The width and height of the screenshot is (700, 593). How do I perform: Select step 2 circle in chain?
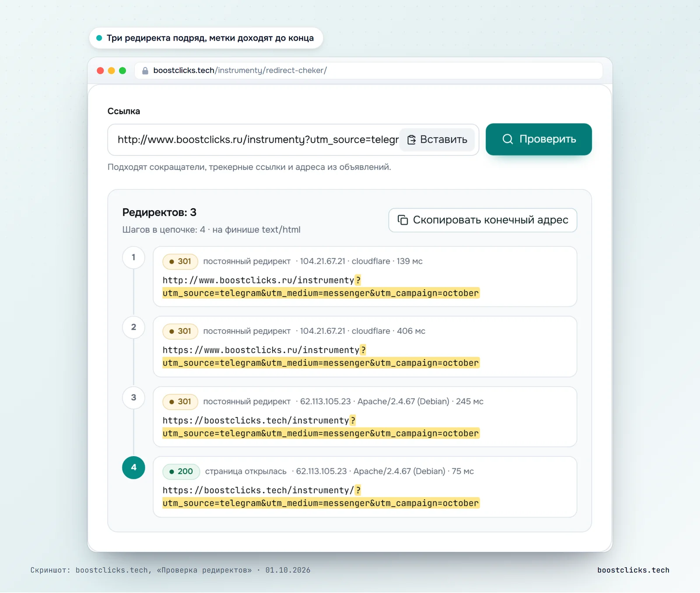coord(133,327)
